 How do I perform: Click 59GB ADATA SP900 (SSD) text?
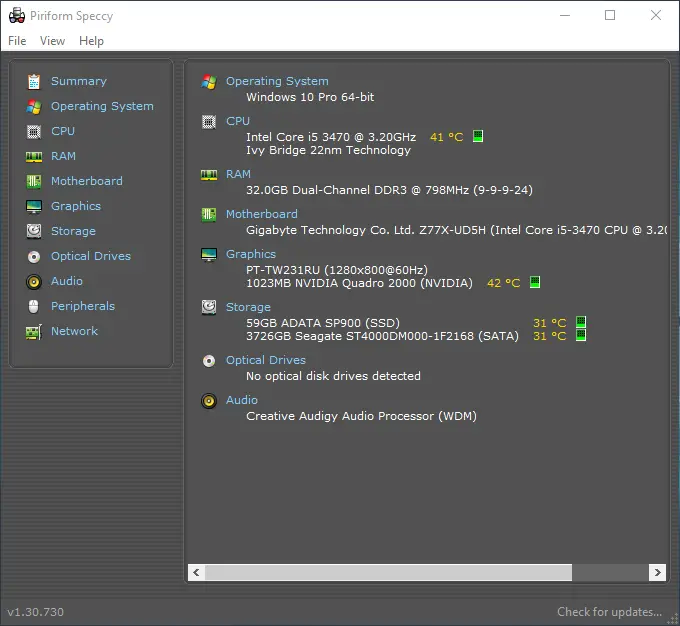coord(323,323)
